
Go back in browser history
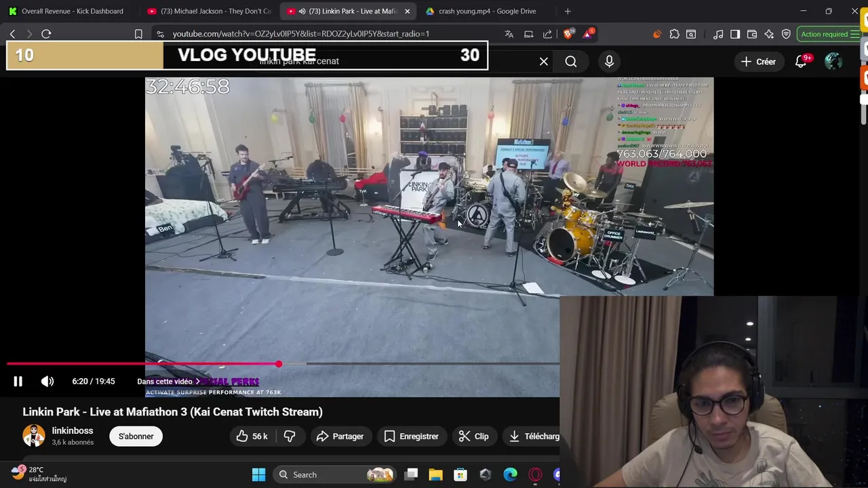click(12, 34)
